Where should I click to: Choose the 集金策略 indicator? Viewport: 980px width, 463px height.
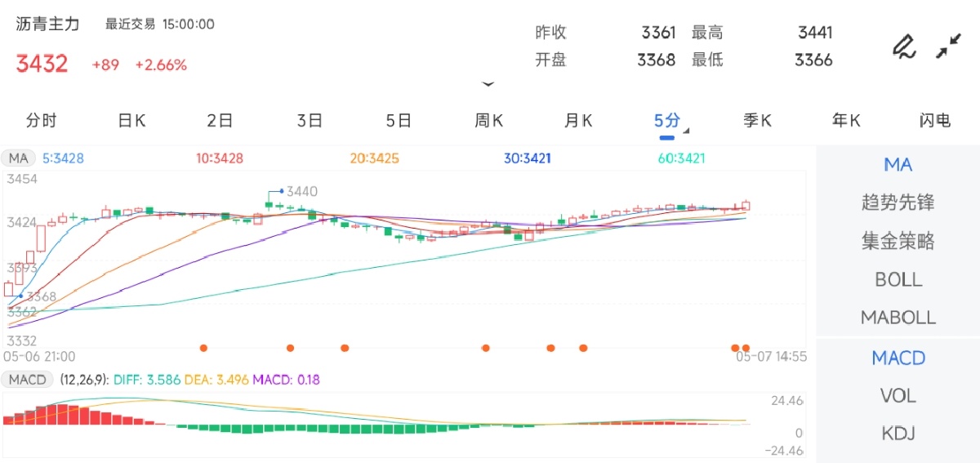898,241
